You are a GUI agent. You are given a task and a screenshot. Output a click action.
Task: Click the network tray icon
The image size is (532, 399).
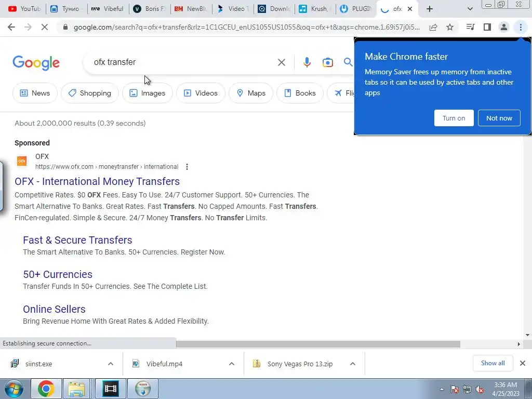(467, 389)
